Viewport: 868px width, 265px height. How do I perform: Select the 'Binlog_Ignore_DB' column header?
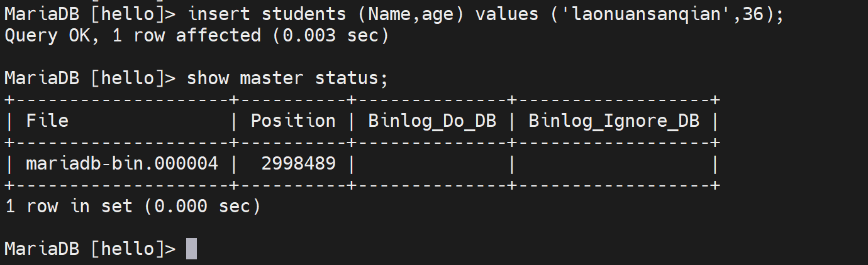coord(614,121)
